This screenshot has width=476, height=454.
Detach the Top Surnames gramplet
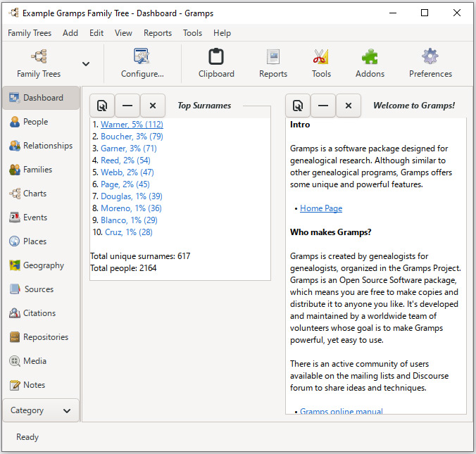tap(102, 106)
